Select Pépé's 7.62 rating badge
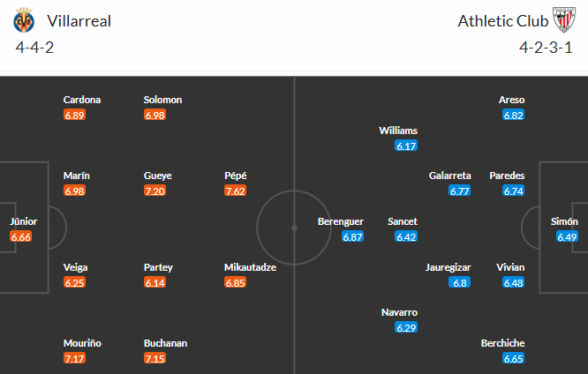This screenshot has width=588, height=374. [236, 191]
